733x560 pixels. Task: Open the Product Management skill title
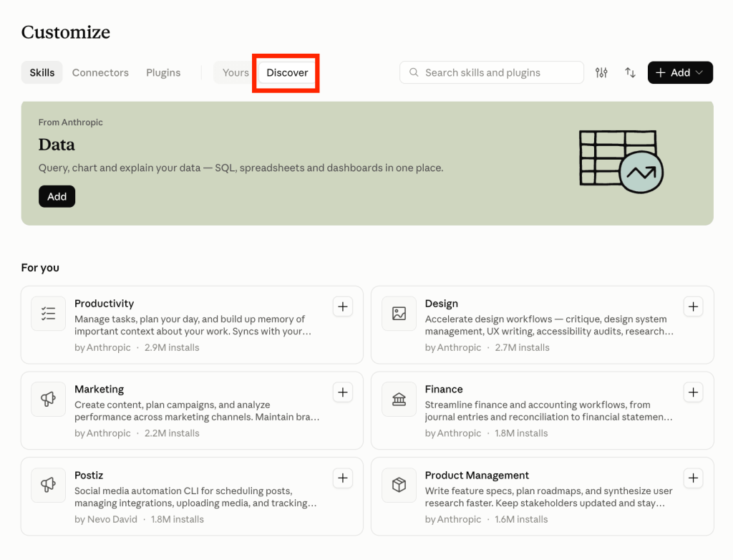click(477, 475)
